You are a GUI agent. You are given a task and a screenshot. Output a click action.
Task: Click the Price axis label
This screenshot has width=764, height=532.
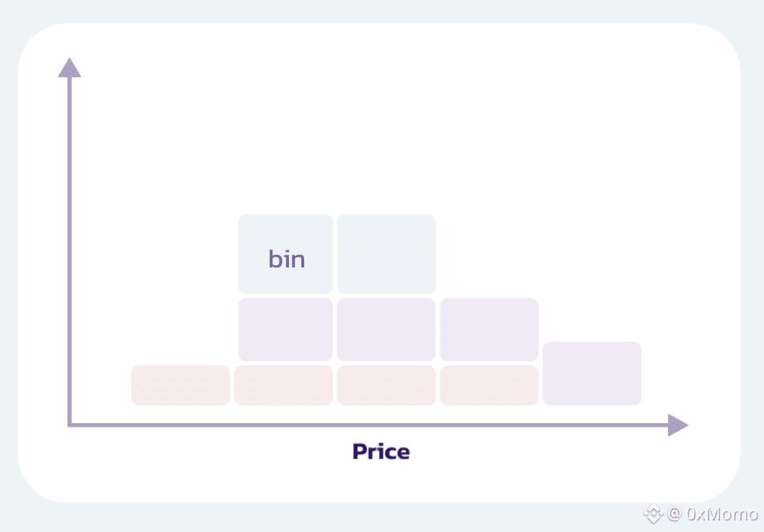pyautogui.click(x=381, y=452)
